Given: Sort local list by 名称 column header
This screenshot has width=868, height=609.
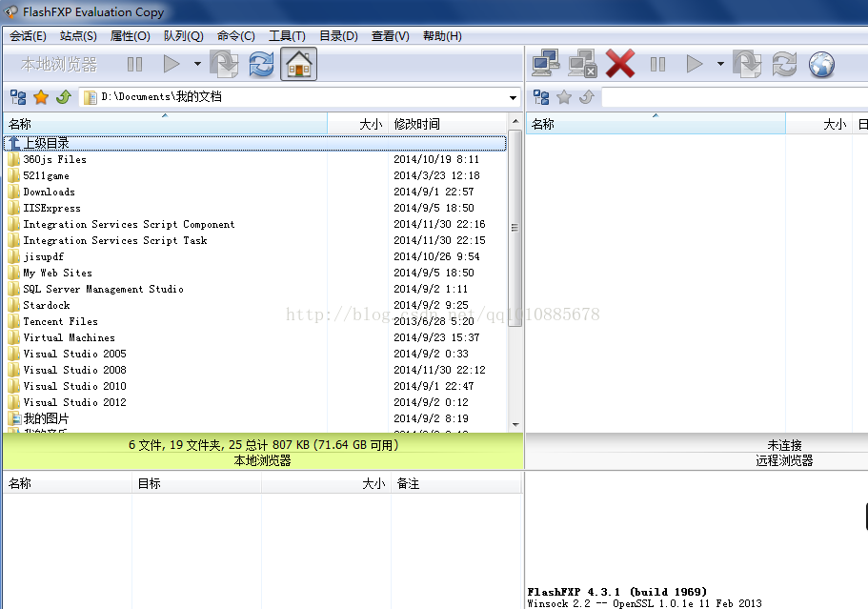Looking at the screenshot, I should pyautogui.click(x=166, y=124).
